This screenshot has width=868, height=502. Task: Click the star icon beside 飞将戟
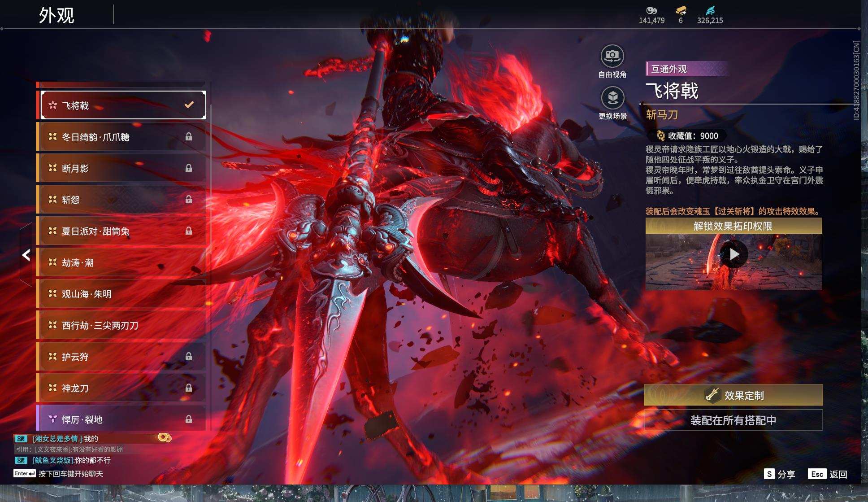pos(52,105)
